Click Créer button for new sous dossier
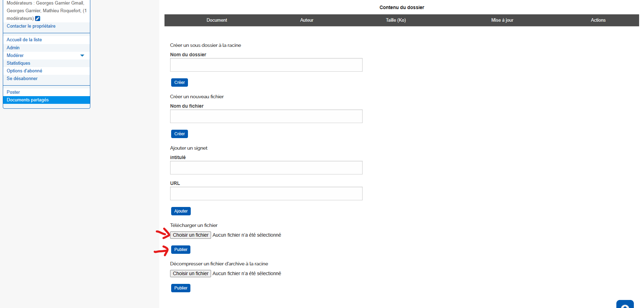644x308 pixels. tap(180, 83)
